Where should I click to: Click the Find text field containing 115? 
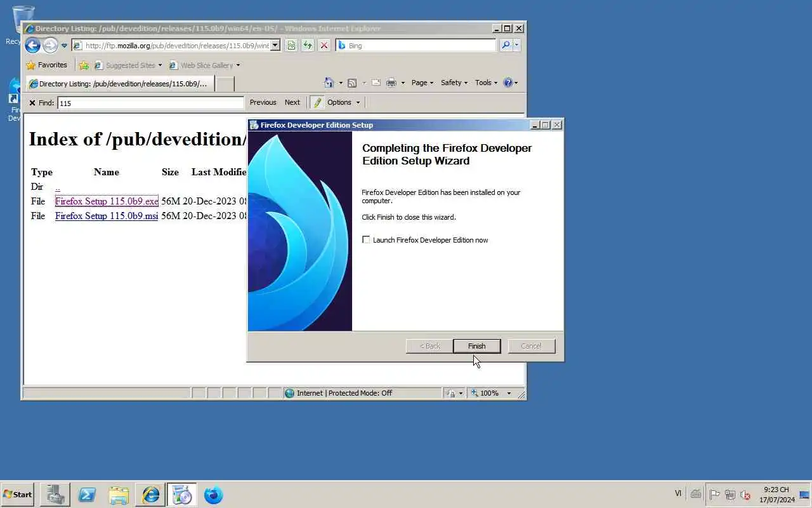pos(150,103)
